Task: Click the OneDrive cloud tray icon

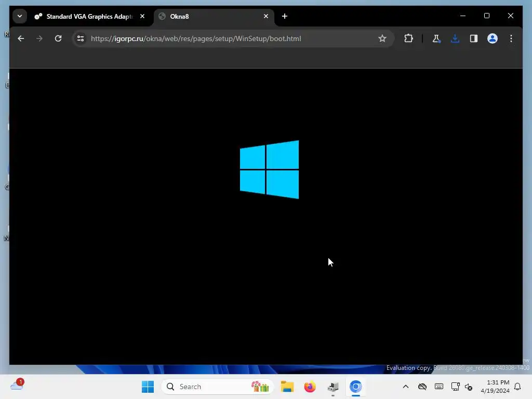Action: pos(422,387)
